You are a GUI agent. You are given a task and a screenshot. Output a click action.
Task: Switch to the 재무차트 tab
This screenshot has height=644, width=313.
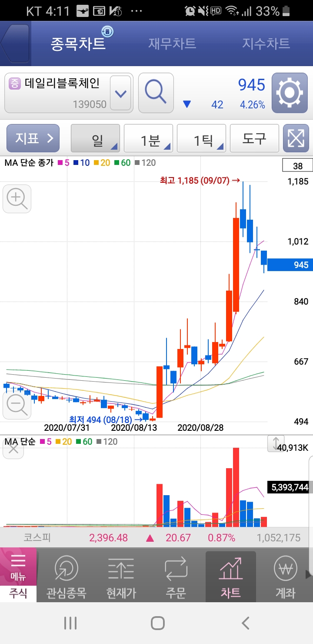pos(172,44)
